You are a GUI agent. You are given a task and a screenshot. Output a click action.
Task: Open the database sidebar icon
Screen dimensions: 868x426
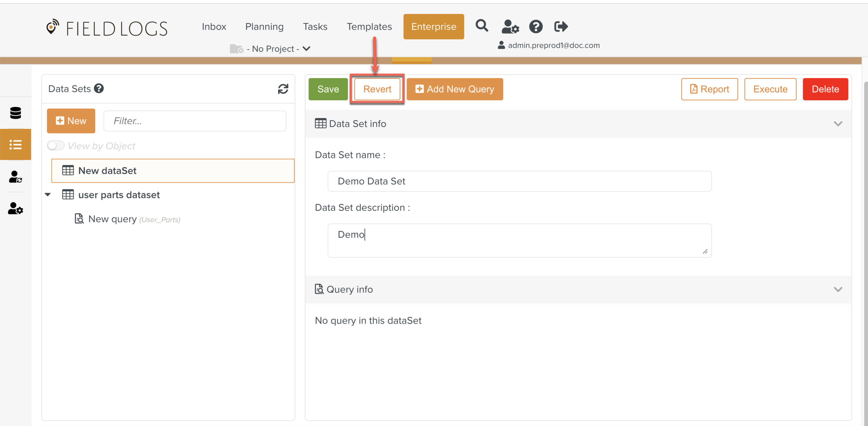16,113
